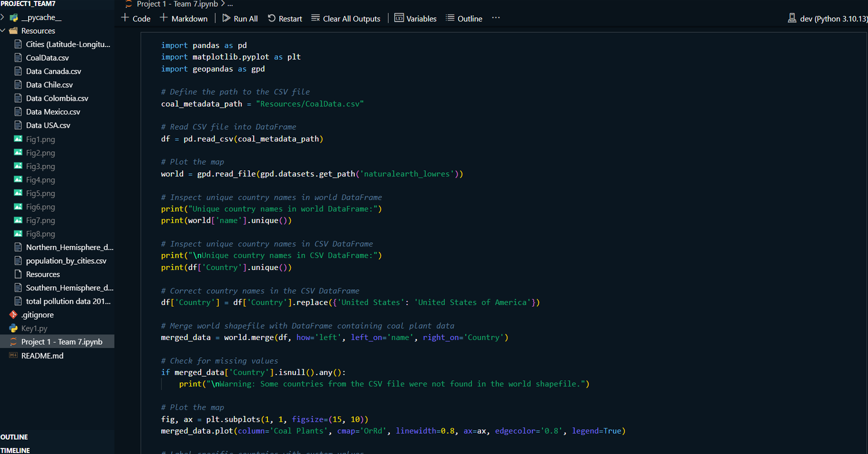Open the Variables panel icon

pyautogui.click(x=399, y=18)
